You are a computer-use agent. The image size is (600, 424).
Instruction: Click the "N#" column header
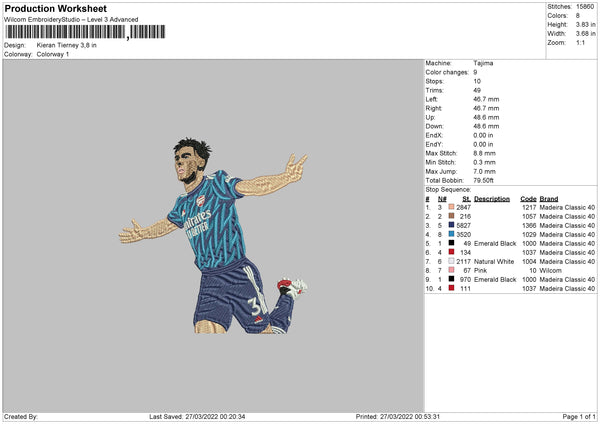pos(442,199)
